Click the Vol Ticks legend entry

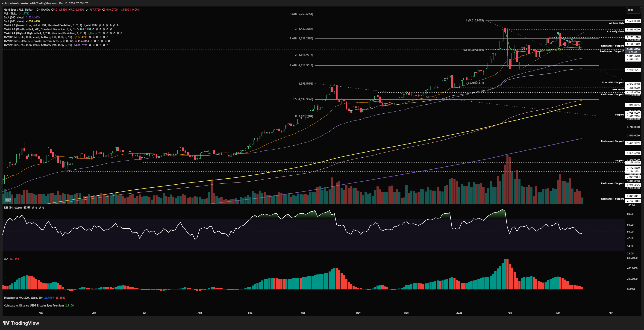pyautogui.click(x=10, y=14)
